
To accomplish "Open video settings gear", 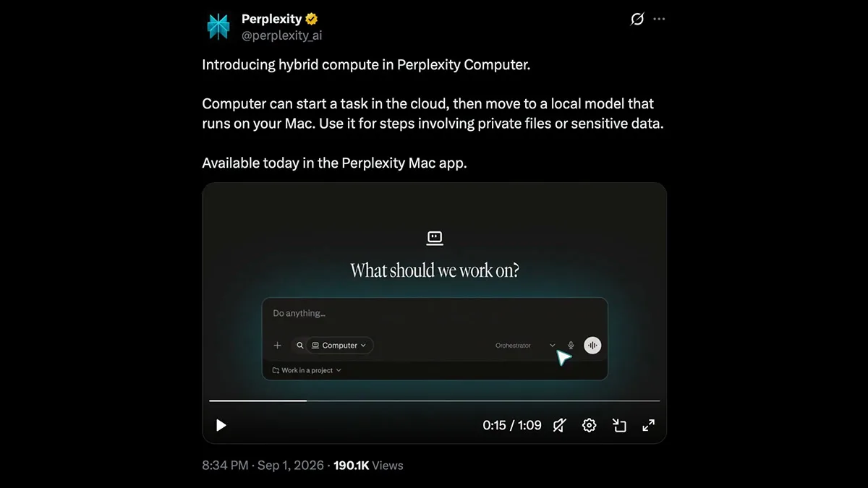I will (x=590, y=425).
